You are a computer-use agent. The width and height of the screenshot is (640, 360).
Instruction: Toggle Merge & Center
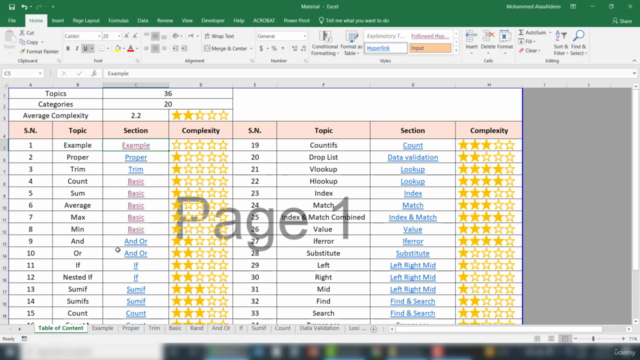(226, 49)
